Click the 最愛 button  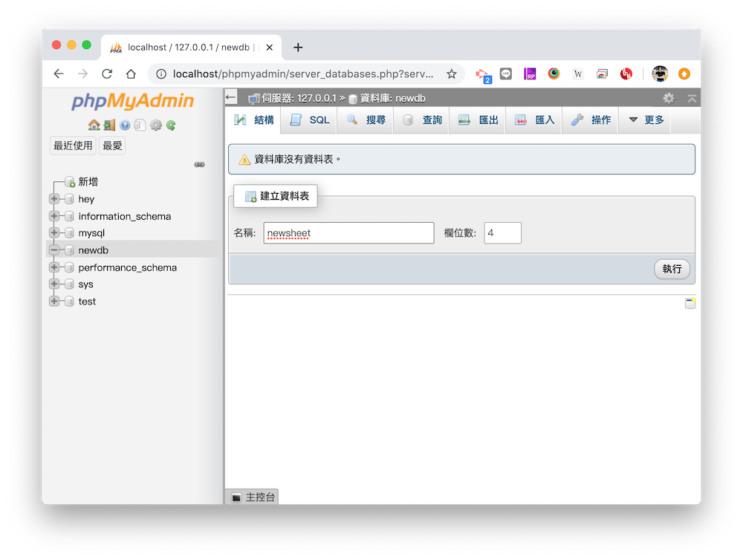[112, 146]
